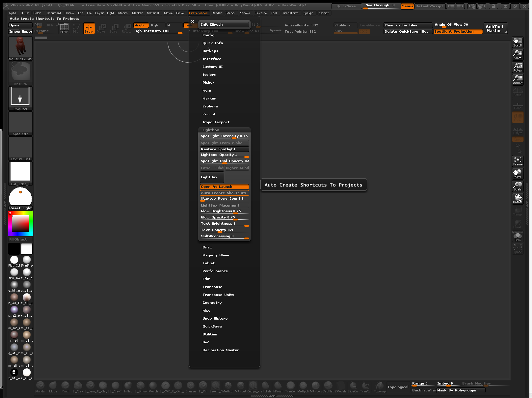Expand the Undo History sub-palette
The width and height of the screenshot is (532, 398).
coord(215,319)
